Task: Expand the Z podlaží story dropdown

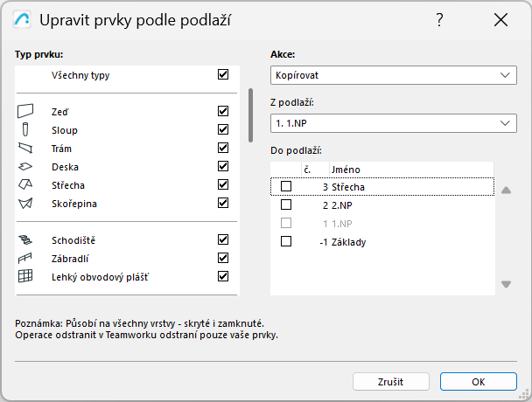Action: (x=392, y=123)
